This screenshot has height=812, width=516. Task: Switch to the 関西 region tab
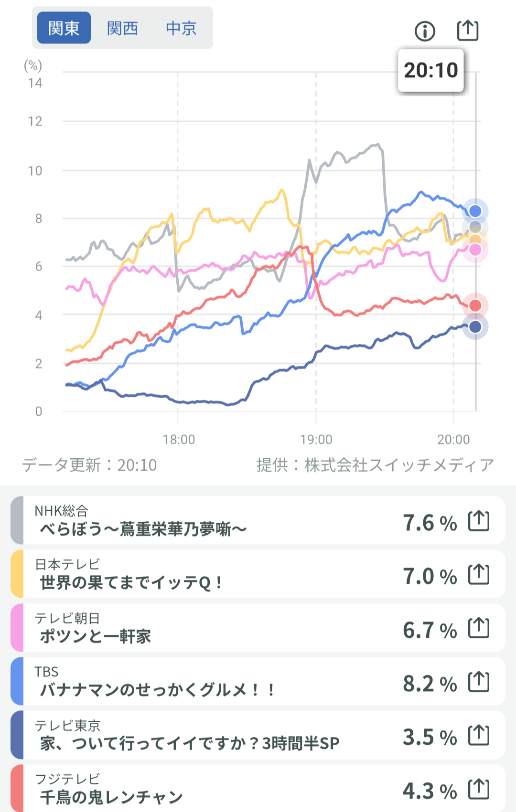click(122, 28)
